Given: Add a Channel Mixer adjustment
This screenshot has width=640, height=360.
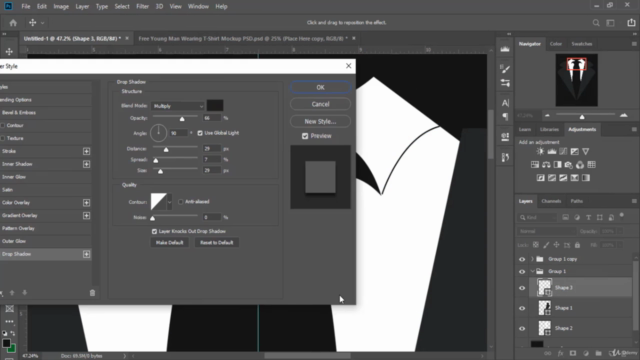Looking at the screenshot, I should click(x=580, y=165).
